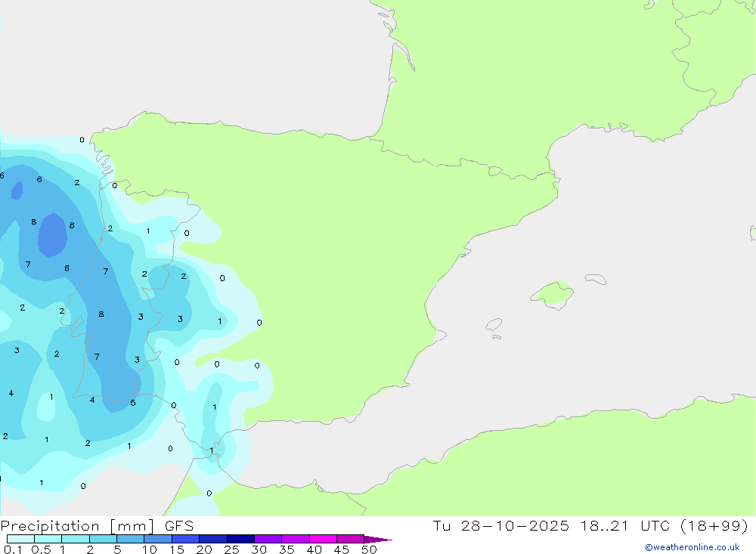Pick the 15–20 mm legend color swatch
Viewport: 756px width, 554px height.
[186, 539]
